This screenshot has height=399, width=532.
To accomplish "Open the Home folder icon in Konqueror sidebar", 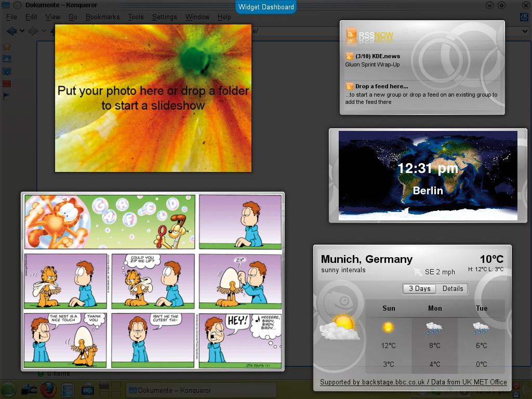I will pos(6,59).
